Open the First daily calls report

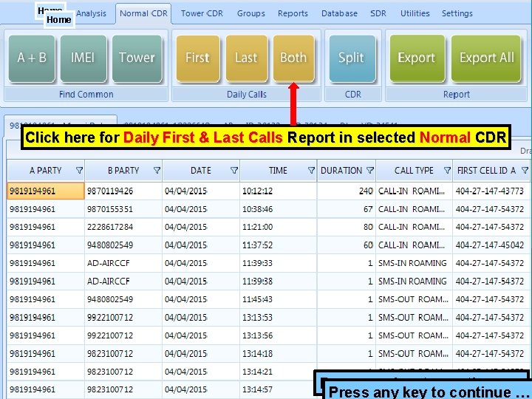click(198, 58)
